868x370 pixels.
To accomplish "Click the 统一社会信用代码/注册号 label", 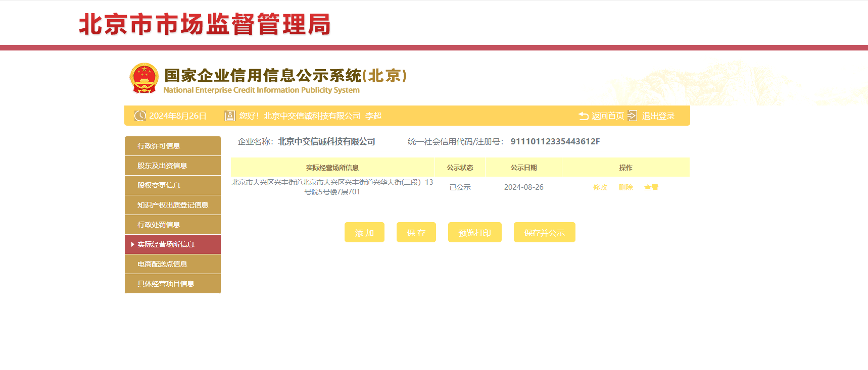I will coord(455,141).
